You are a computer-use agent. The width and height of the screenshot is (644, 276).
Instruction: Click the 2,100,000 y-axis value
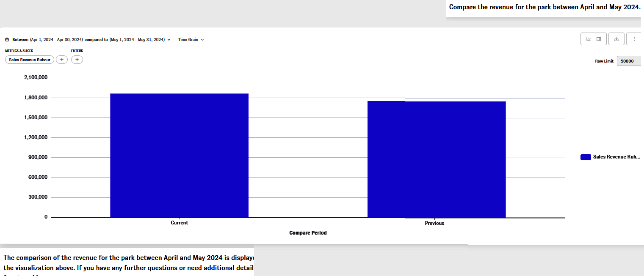[36, 78]
